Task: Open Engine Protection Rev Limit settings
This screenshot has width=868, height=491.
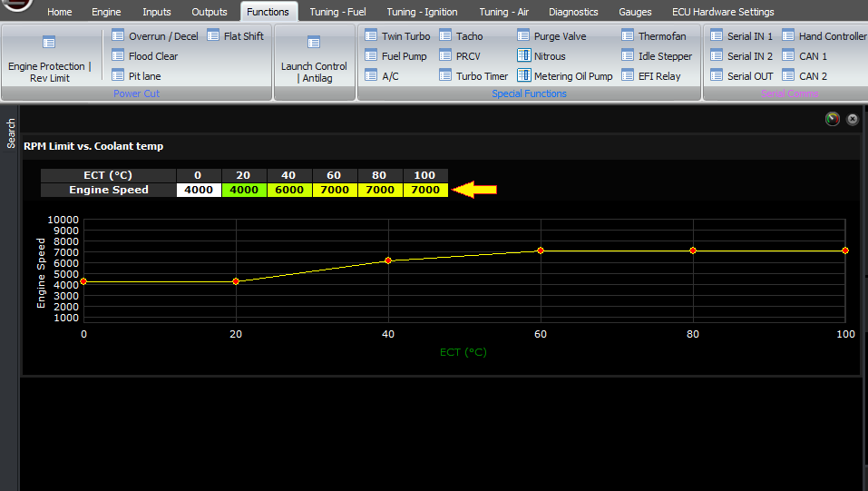Action: 49,59
